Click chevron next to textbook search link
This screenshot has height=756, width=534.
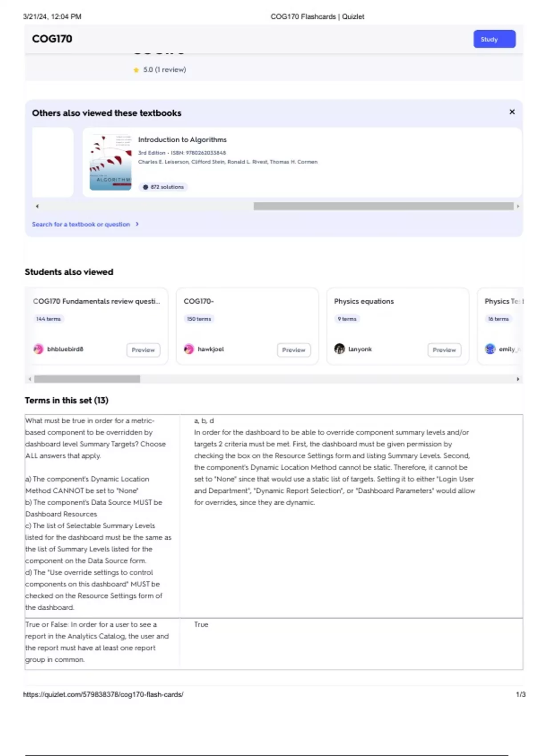(137, 224)
